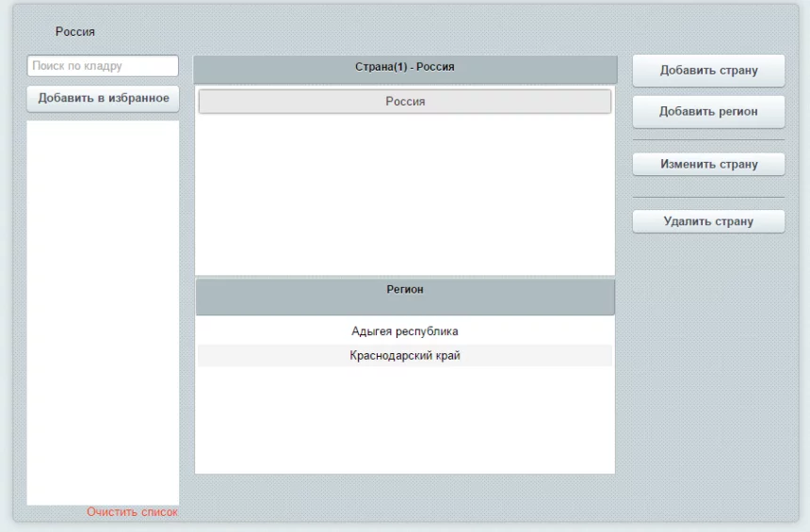Click blank header area right of Россия breadcrumb
Viewport: 810px width, 532px height.
[424, 32]
